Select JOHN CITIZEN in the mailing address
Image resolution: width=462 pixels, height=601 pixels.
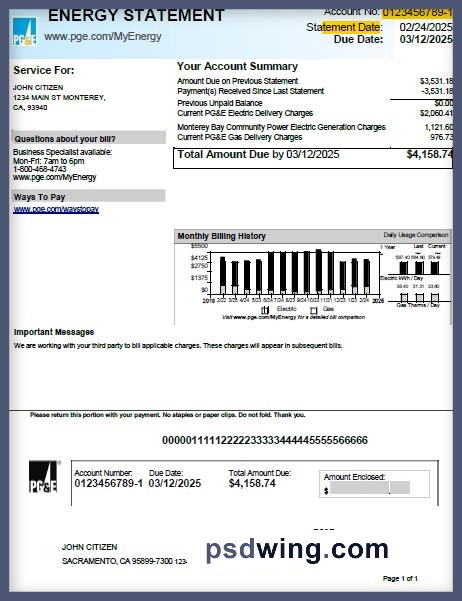pos(90,547)
